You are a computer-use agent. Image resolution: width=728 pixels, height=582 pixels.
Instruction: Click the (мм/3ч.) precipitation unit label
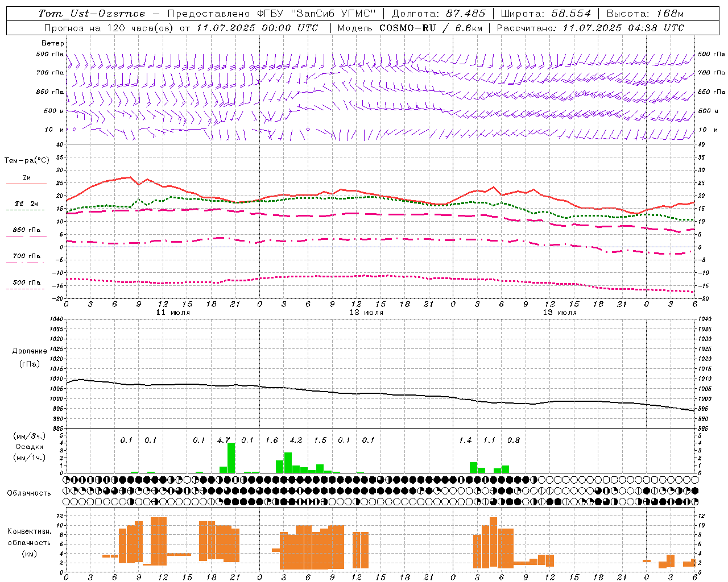30,436
